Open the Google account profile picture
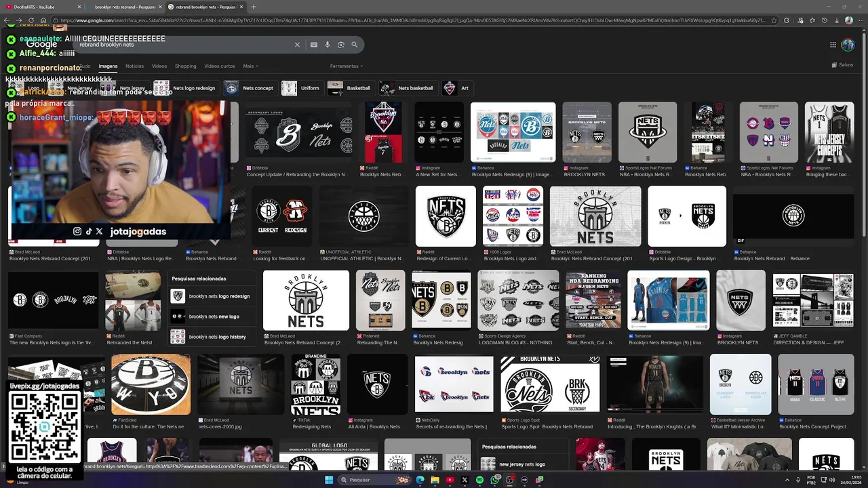 [848, 45]
